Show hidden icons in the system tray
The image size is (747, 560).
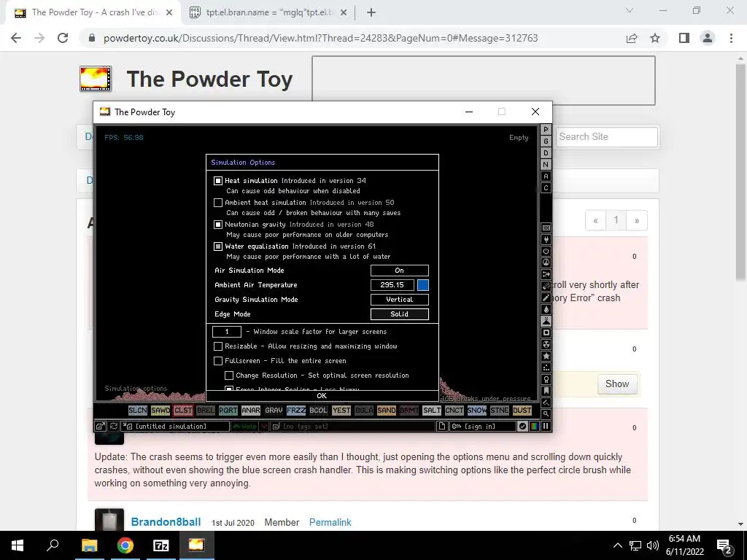pyautogui.click(x=617, y=545)
